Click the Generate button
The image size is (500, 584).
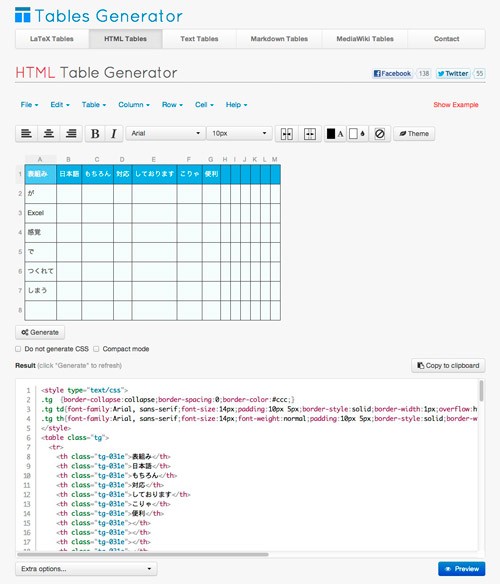tap(40, 332)
